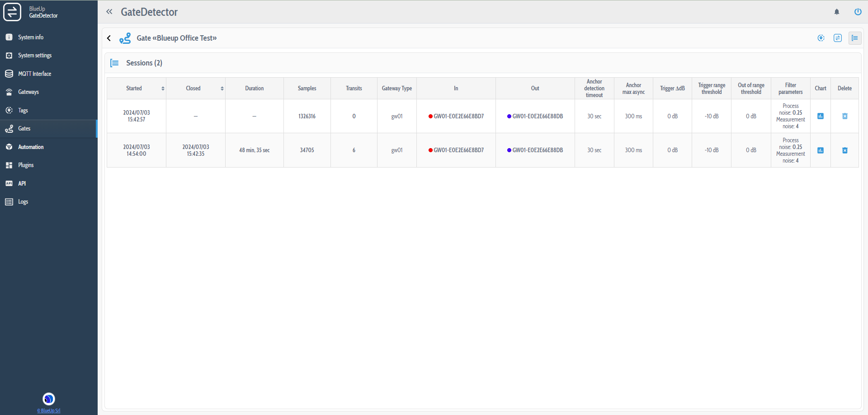Open chart for the 14:54:00 session
The image size is (868, 415).
click(x=820, y=150)
